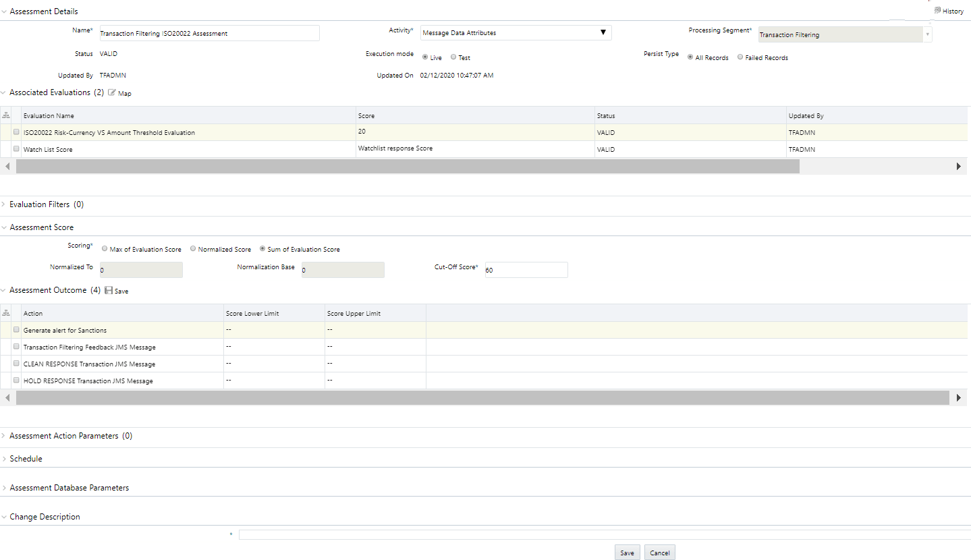Expand the Assessment Database Parameters section
Screen dimensions: 971x560
pos(4,488)
